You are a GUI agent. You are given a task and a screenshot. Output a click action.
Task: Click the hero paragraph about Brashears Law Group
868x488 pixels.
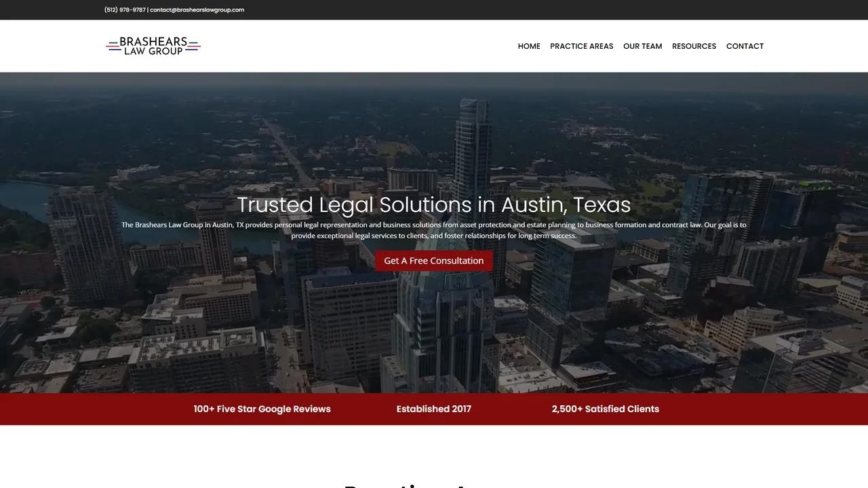coord(434,230)
